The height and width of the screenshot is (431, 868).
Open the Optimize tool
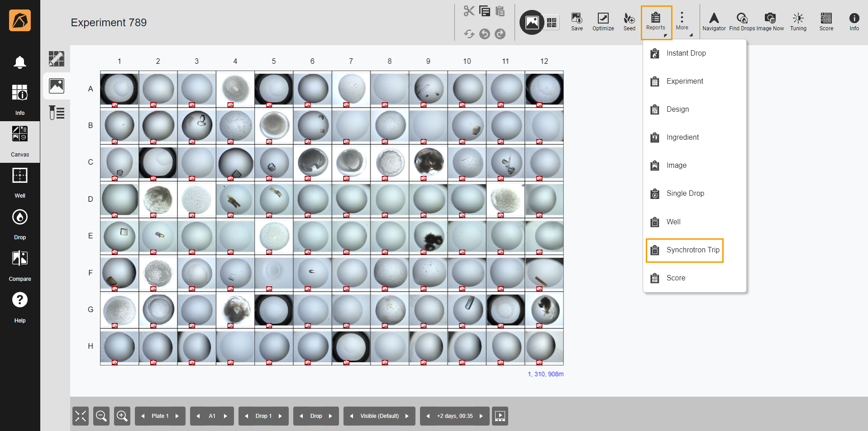603,21
